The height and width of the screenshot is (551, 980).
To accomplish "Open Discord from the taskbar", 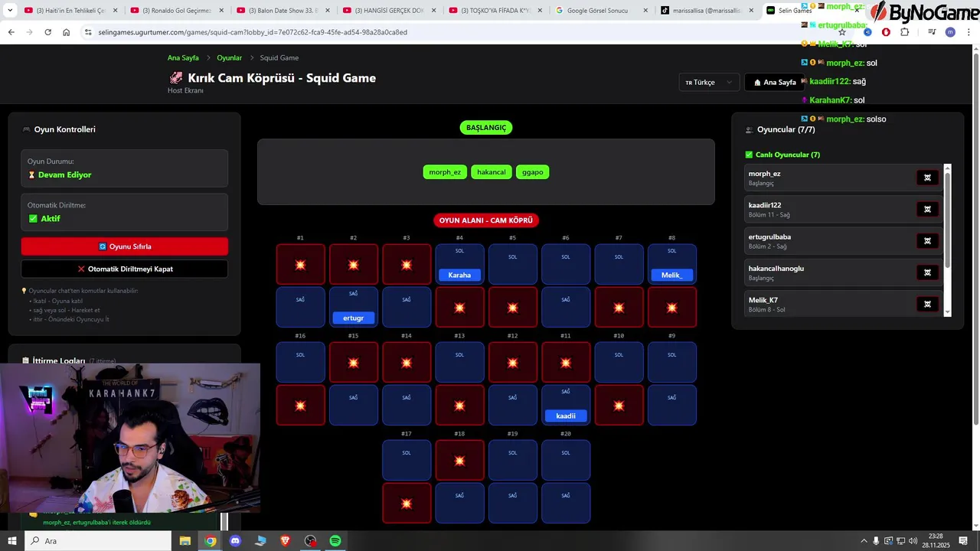I will pyautogui.click(x=235, y=541).
